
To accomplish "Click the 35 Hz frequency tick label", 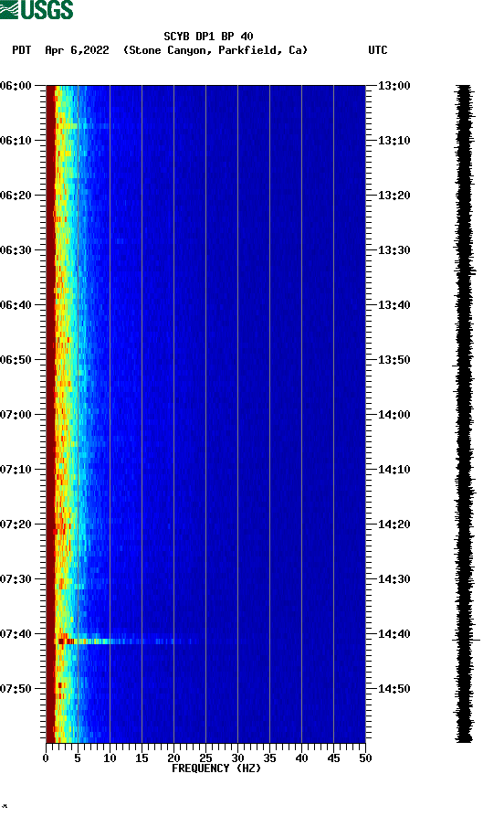I will click(269, 758).
